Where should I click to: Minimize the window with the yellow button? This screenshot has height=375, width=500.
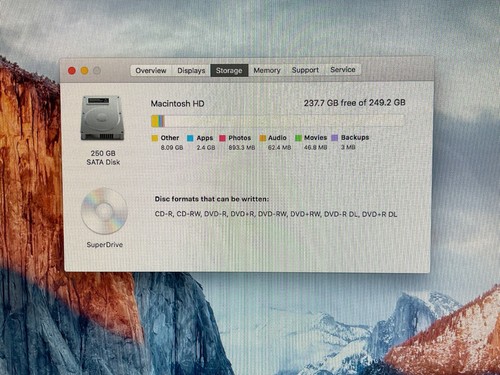coord(84,71)
